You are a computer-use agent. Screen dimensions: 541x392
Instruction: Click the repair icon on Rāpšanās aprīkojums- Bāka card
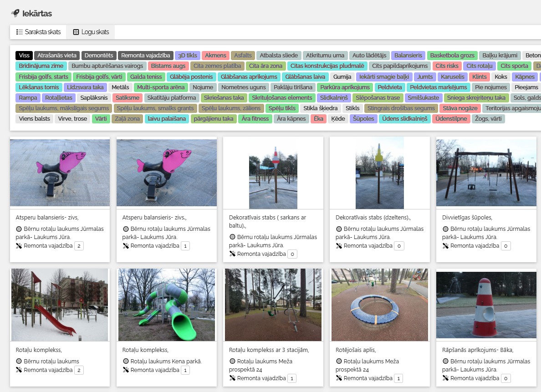pos(445,378)
